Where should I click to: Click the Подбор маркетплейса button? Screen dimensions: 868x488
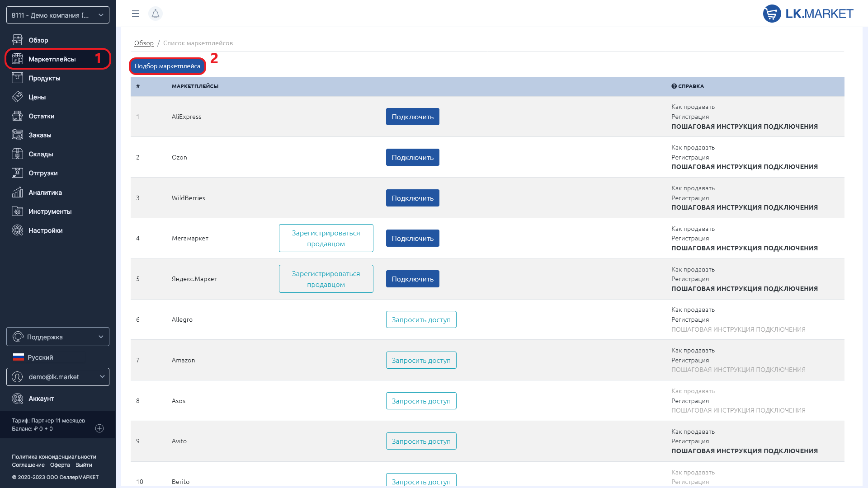pyautogui.click(x=167, y=66)
